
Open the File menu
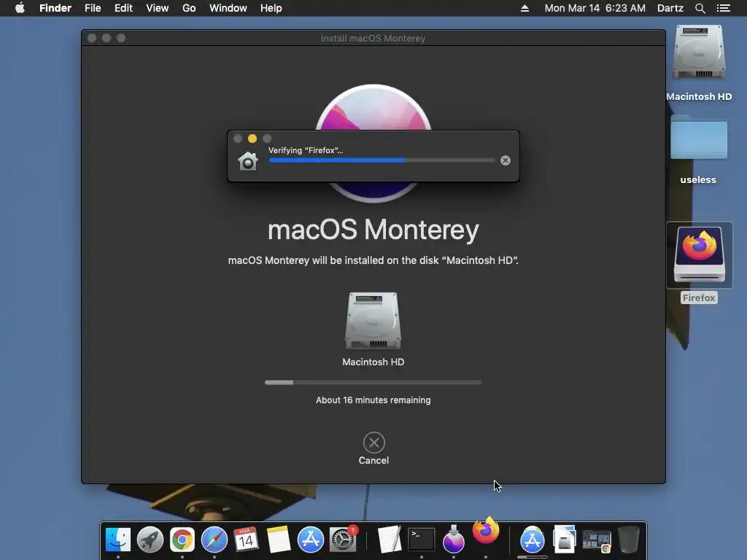(x=93, y=8)
